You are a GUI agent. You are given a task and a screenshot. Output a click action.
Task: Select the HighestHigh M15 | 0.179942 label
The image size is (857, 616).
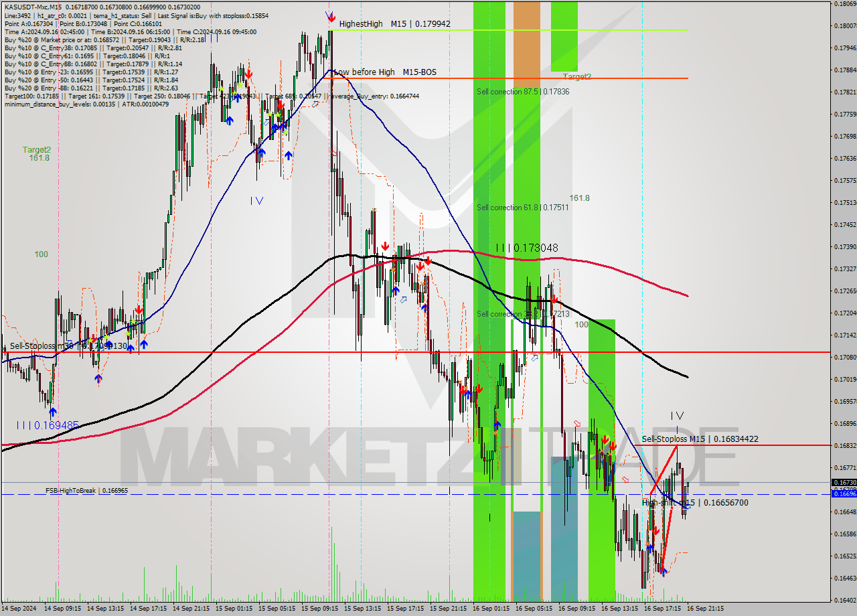[x=394, y=23]
